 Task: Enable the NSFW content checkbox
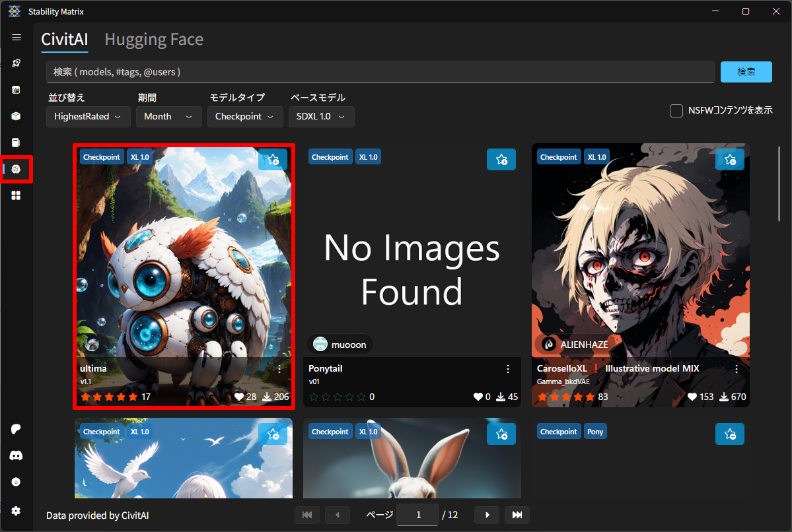(x=676, y=110)
